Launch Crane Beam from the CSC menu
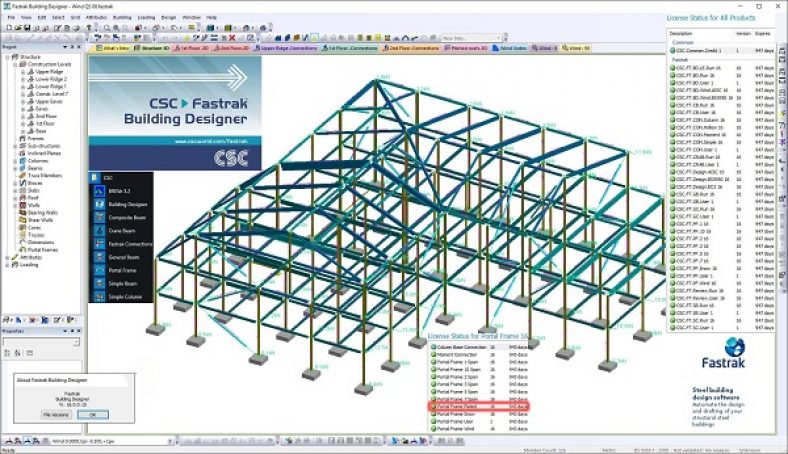788x454 pixels. point(122,231)
